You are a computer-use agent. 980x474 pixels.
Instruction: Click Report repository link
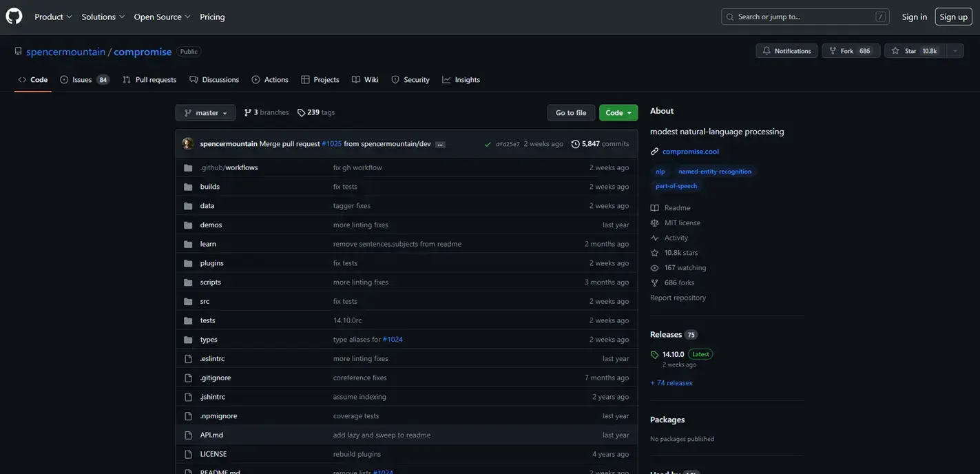[678, 298]
